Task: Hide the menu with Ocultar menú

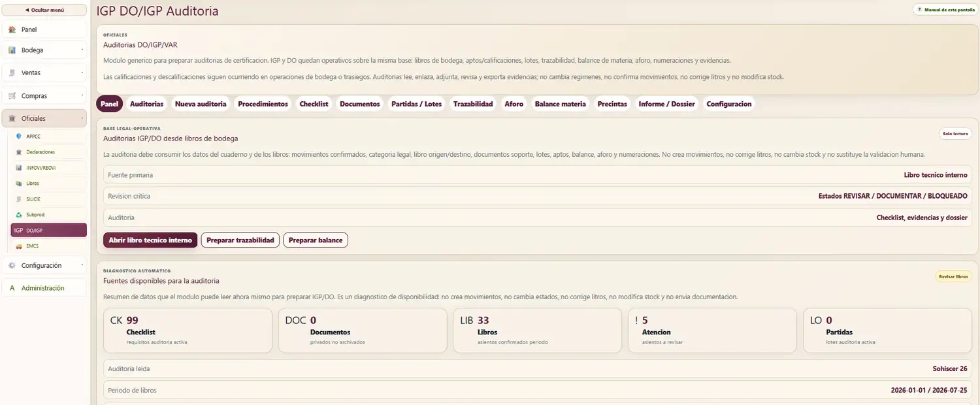Action: tap(44, 10)
